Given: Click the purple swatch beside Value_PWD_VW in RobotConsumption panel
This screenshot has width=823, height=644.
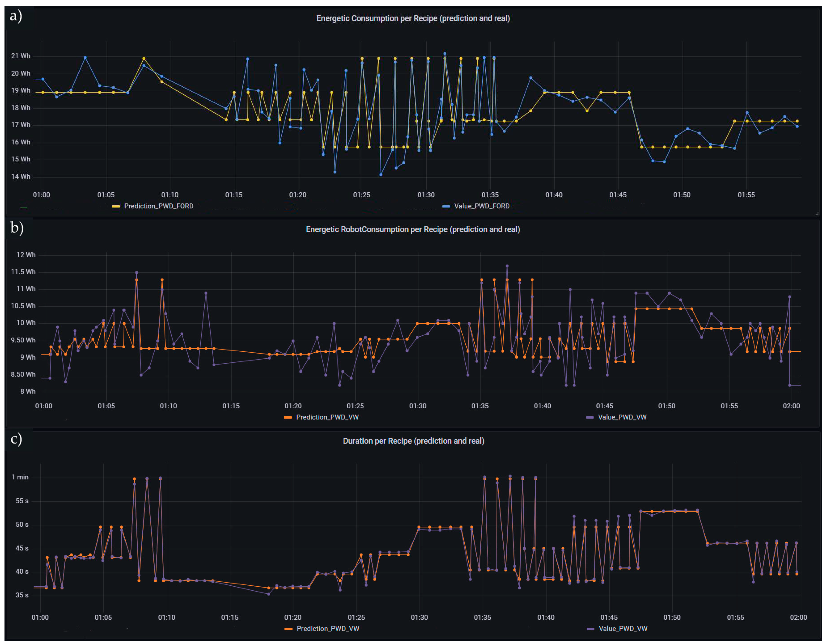Looking at the screenshot, I should pos(590,417).
